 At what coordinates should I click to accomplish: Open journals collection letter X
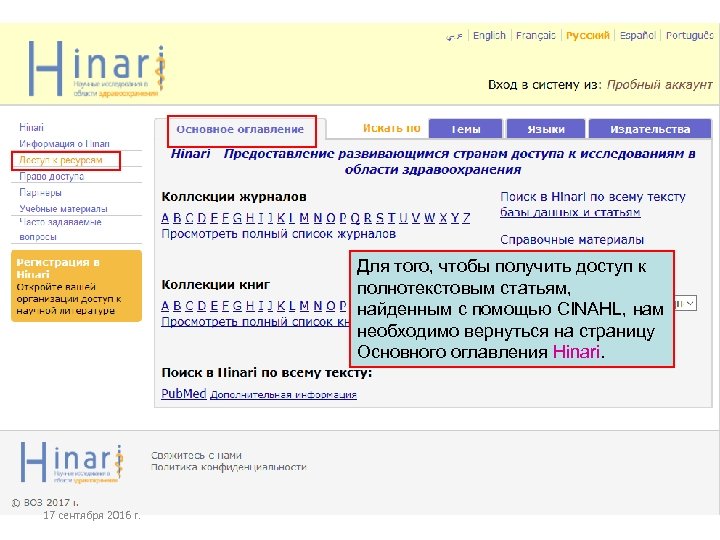443,218
